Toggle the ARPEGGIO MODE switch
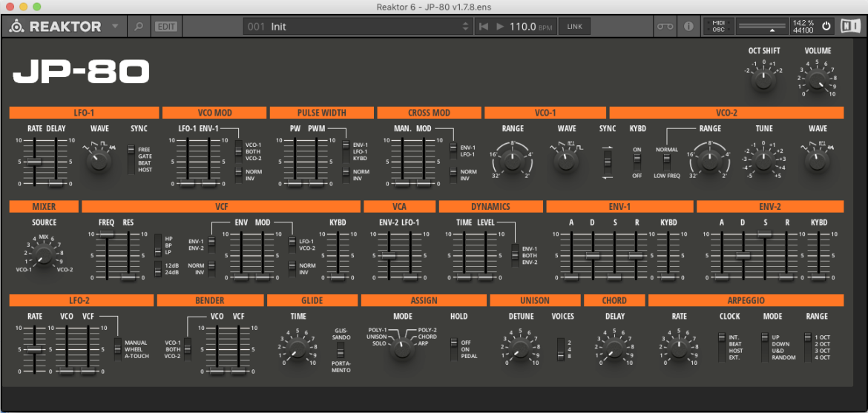The image size is (868, 413). point(764,347)
